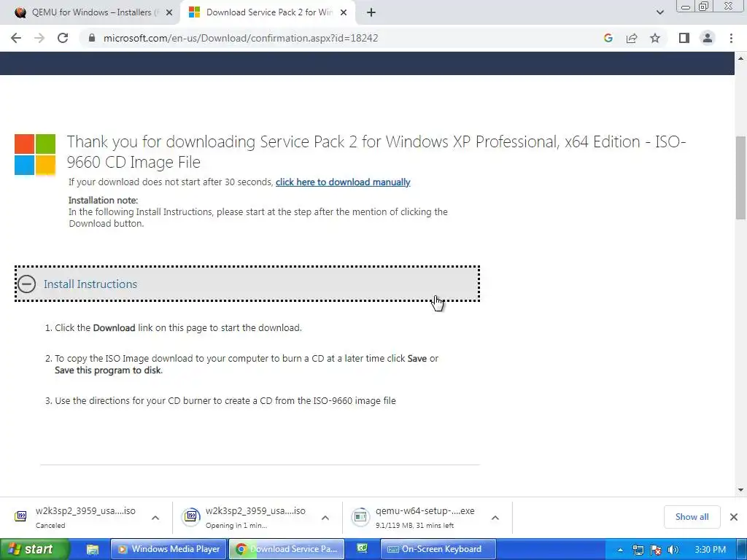
Task: Restore down the Chrome window
Action: coord(704,6)
